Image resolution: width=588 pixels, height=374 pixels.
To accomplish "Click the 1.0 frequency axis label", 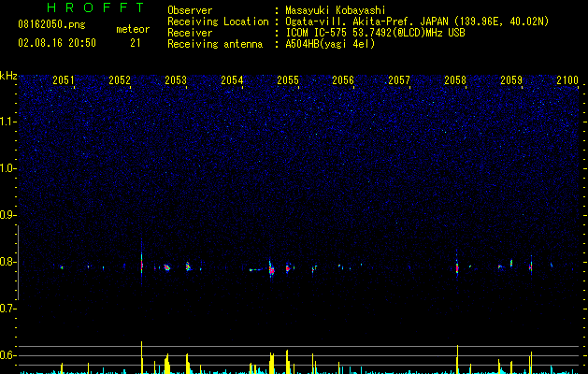I will (8, 168).
